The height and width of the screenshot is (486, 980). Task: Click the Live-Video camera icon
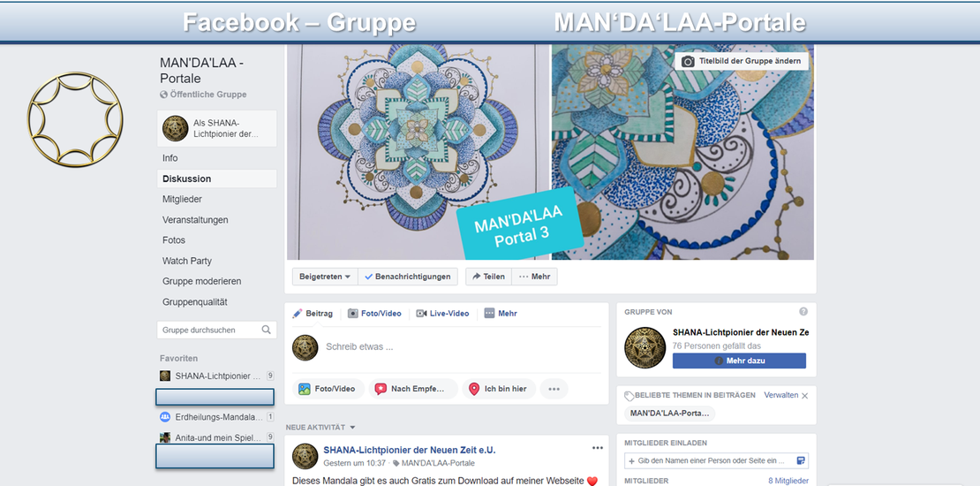click(x=421, y=314)
